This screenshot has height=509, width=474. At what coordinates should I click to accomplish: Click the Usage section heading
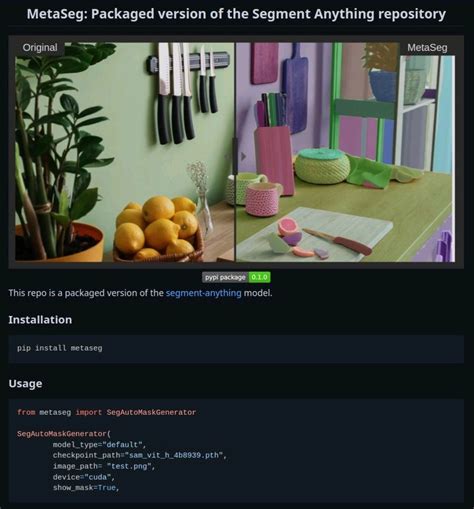(x=25, y=383)
